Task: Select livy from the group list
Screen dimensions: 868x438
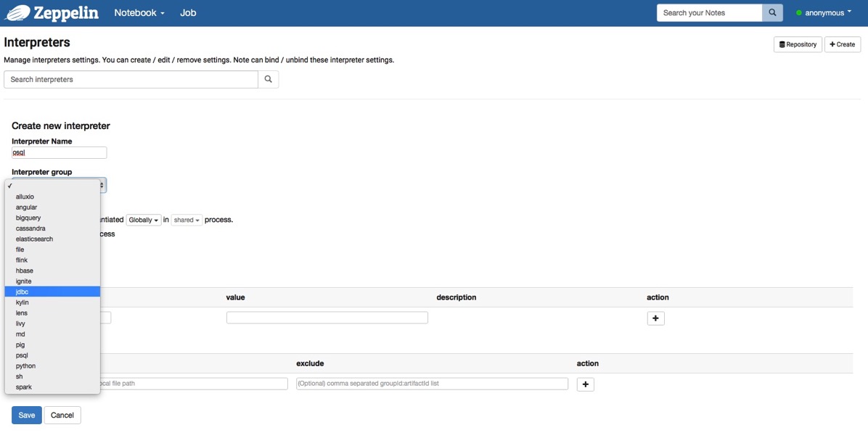Action: 52,323
